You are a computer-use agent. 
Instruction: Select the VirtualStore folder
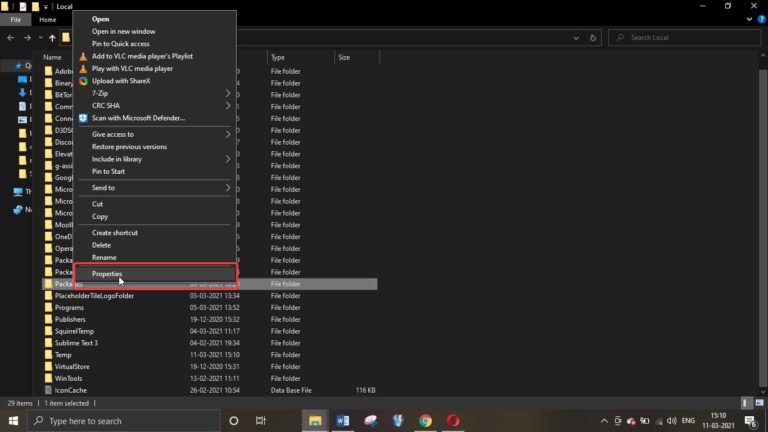point(72,366)
